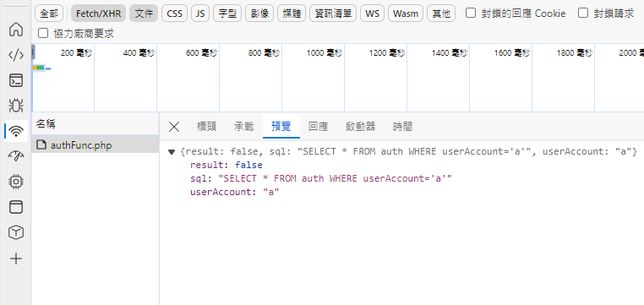Select the authFunc.php request row
The width and height of the screenshot is (644, 305).
tap(96, 145)
